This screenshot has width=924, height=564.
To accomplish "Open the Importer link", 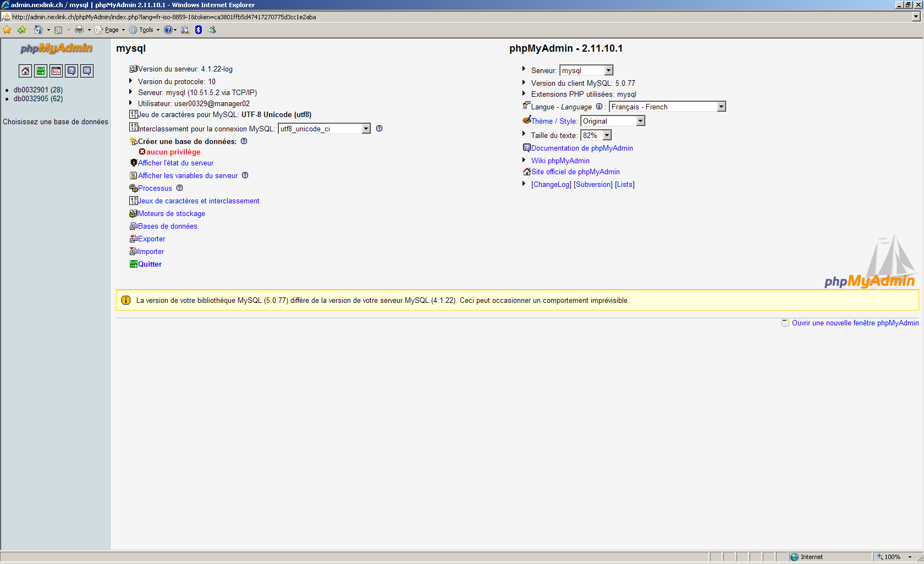I will (x=151, y=251).
